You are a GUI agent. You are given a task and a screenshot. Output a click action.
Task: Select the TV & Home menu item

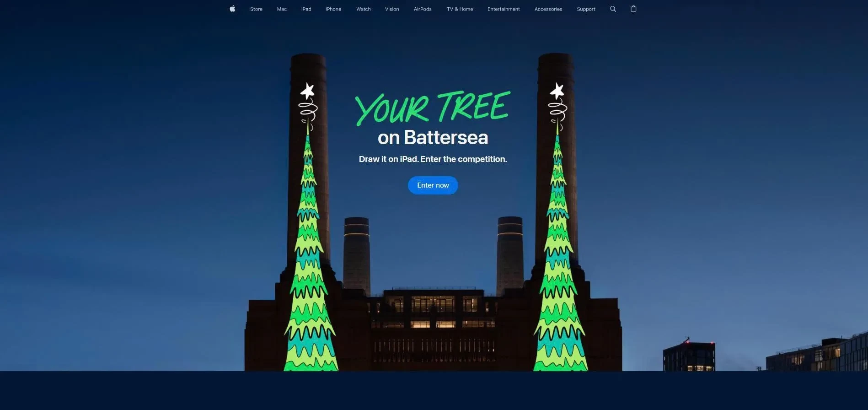click(x=460, y=9)
